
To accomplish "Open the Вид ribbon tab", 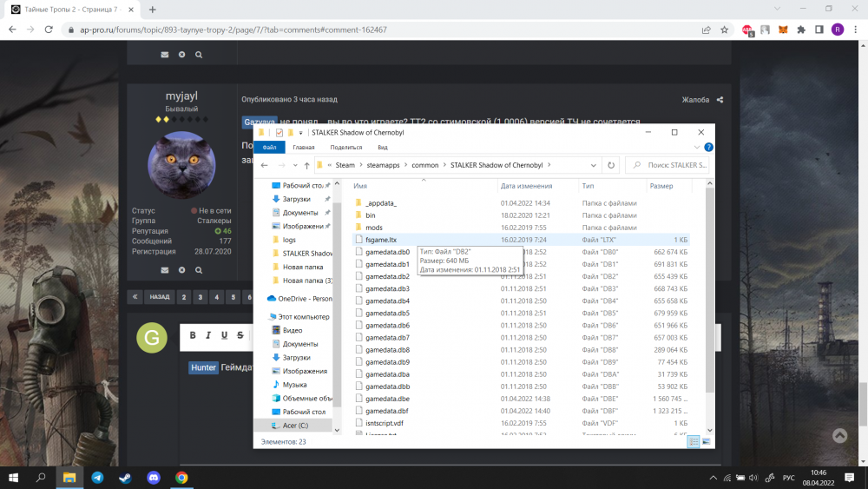I will pyautogui.click(x=382, y=148).
